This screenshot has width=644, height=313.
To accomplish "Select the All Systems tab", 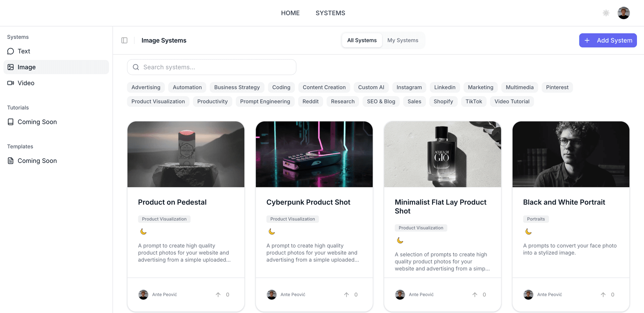I will [362, 40].
